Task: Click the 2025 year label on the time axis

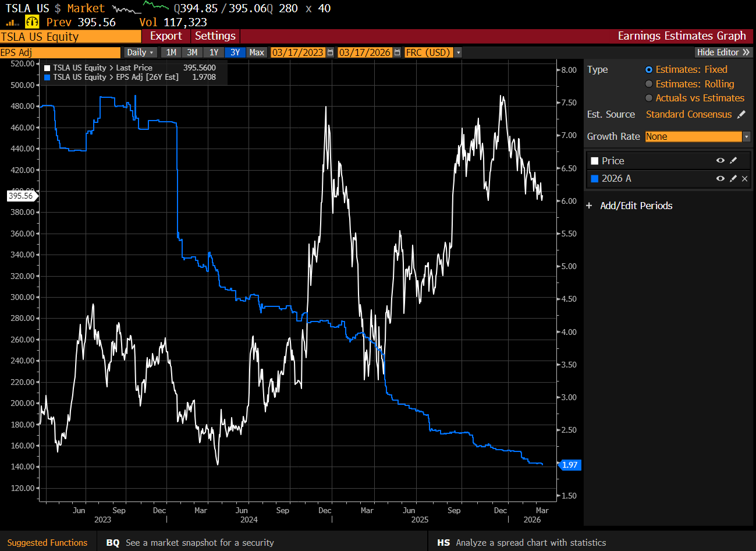Action: tap(420, 520)
